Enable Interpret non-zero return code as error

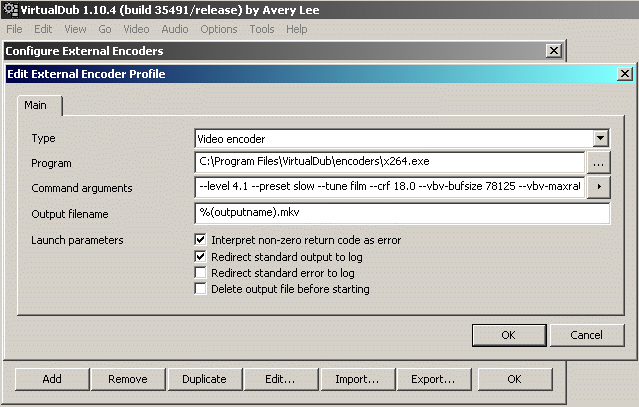click(200, 240)
